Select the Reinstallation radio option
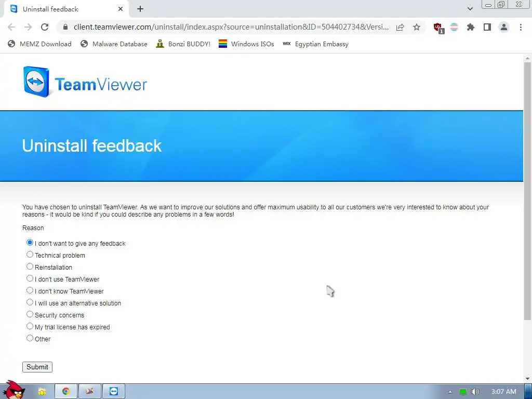 pos(30,267)
